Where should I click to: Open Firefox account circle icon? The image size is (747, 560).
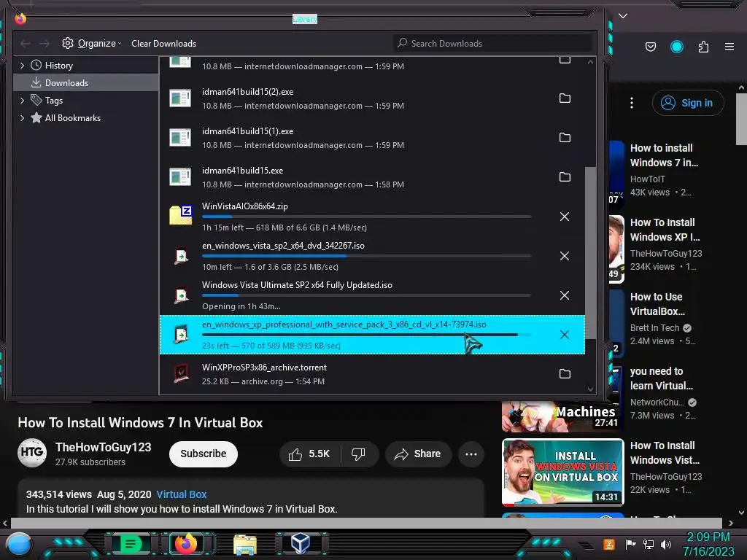coord(676,47)
